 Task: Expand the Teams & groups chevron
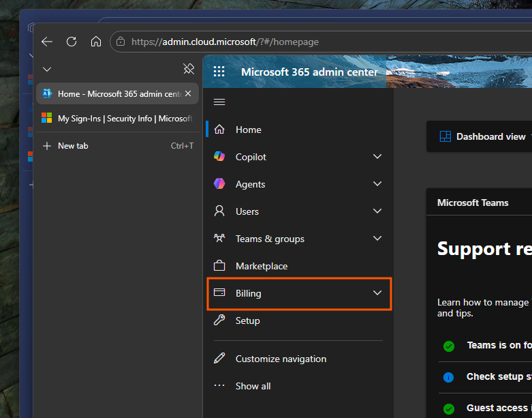point(377,239)
